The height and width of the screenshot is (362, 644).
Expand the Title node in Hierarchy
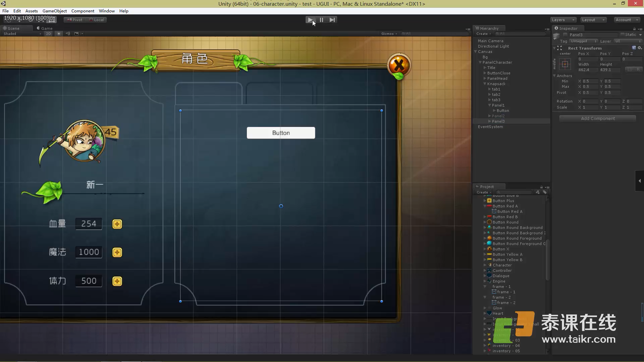pyautogui.click(x=485, y=68)
